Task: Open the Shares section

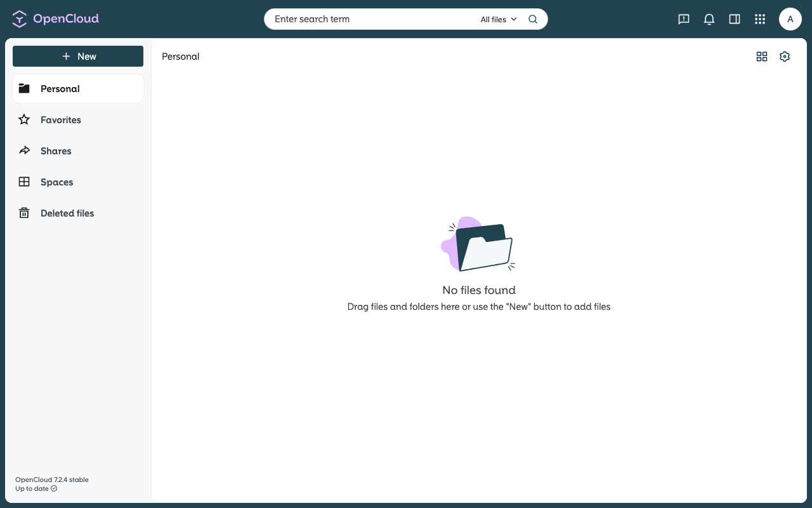Action: point(78,151)
